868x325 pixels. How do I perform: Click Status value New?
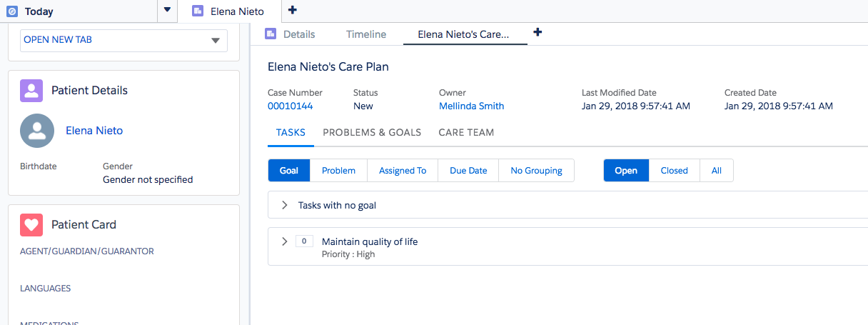[363, 106]
